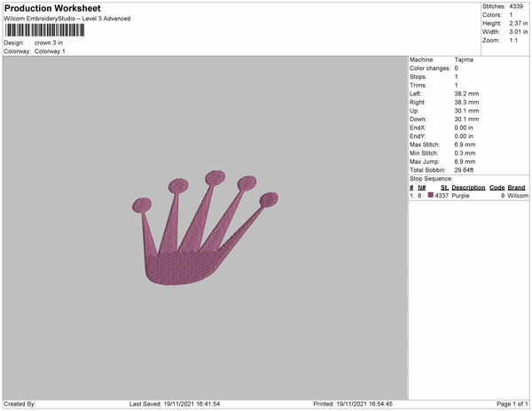Click the Printed timestamp 19/11/2021 16:54:45
The height and width of the screenshot is (411, 532).
[x=364, y=404]
